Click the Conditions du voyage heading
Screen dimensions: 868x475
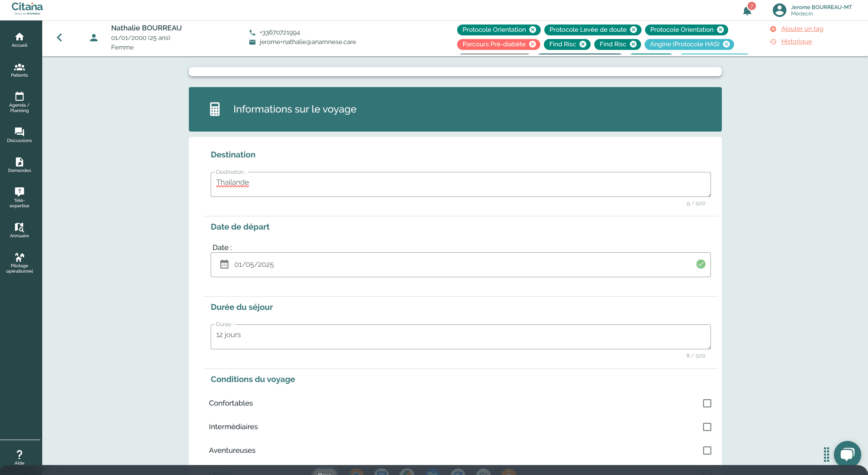253,379
